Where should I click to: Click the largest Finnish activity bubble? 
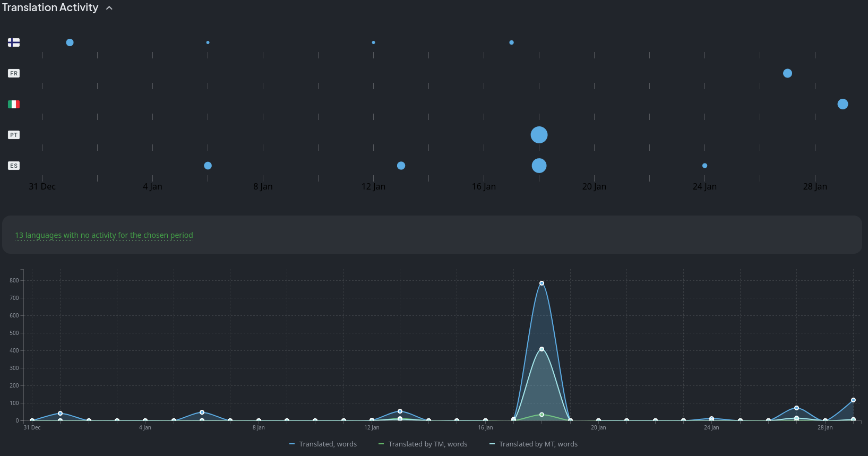click(x=70, y=42)
